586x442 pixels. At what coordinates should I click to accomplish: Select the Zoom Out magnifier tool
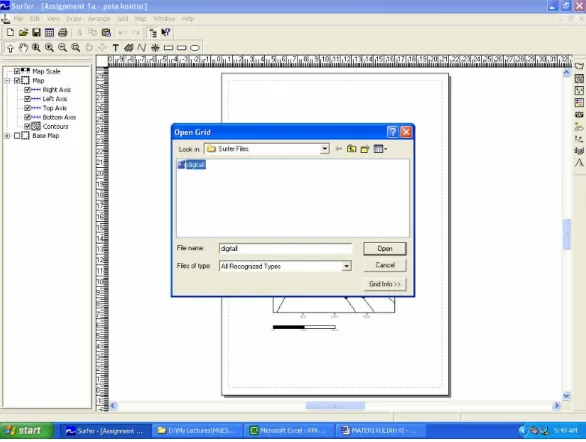pyautogui.click(x=62, y=47)
